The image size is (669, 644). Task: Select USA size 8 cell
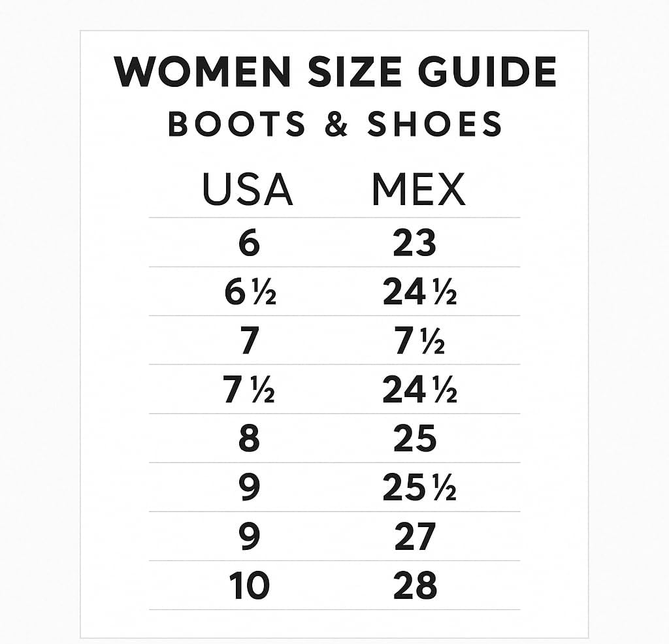[249, 439]
